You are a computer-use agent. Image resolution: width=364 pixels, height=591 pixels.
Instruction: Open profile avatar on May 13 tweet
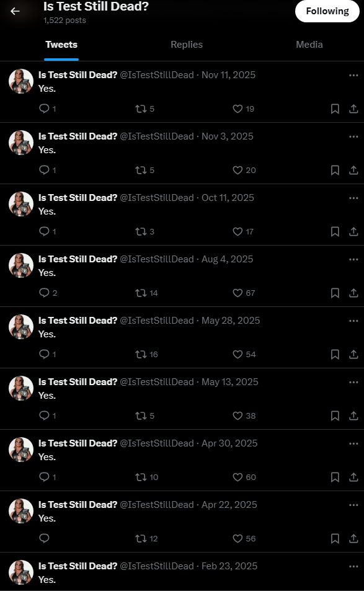tap(21, 388)
